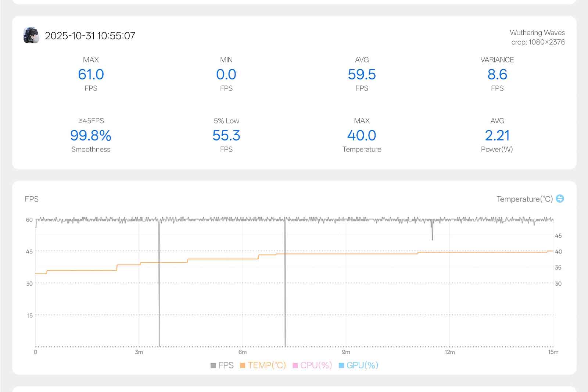
Task: Click the Temperature(°C) axis label
Action: click(524, 199)
